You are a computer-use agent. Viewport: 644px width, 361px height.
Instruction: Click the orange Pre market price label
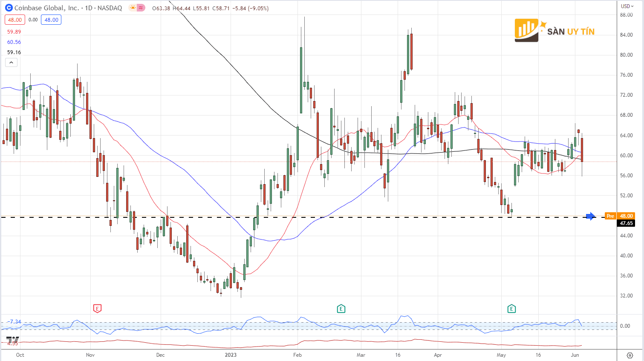pyautogui.click(x=610, y=216)
